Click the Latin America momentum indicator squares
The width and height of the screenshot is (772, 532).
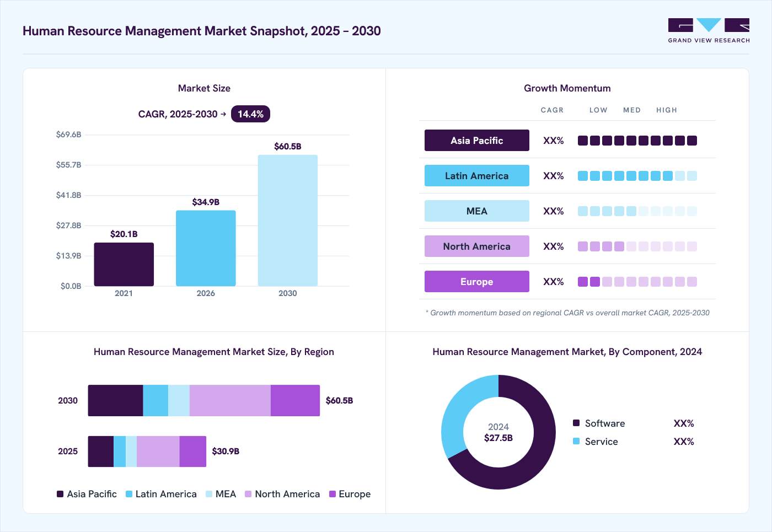(637, 176)
